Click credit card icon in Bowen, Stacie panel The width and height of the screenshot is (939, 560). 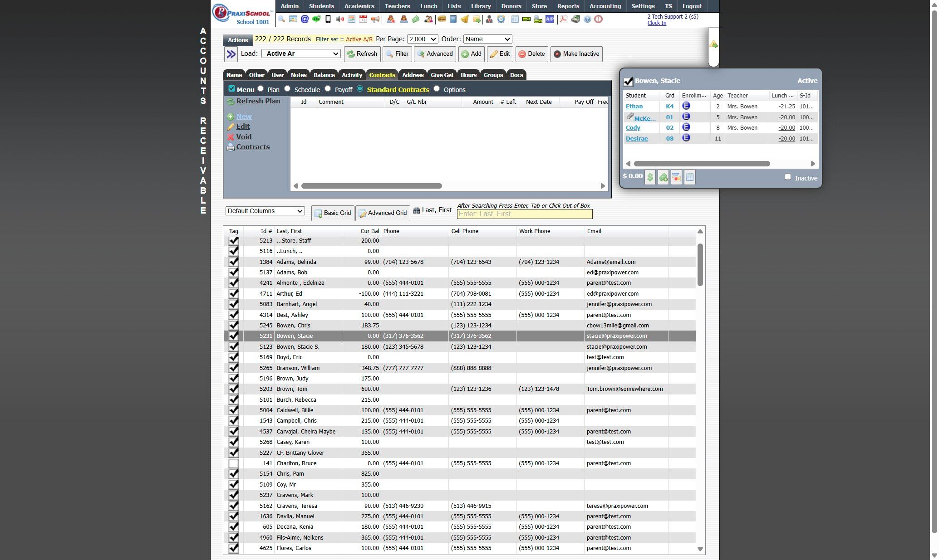click(676, 177)
